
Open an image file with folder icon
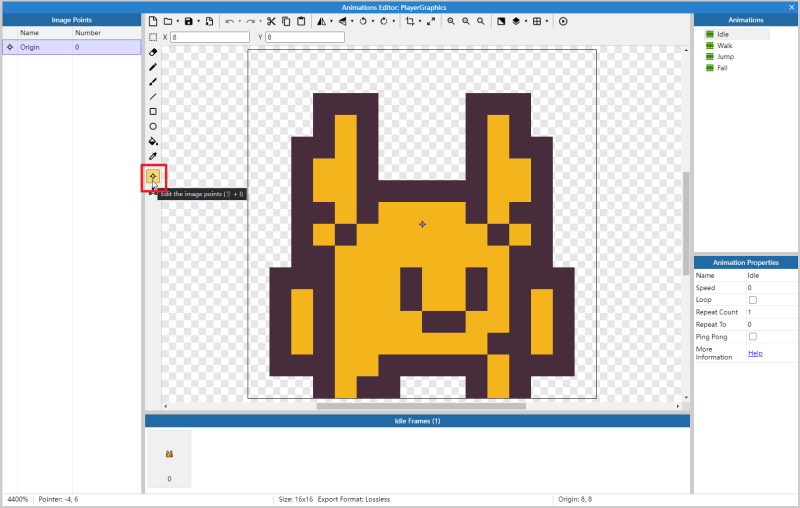[167, 21]
